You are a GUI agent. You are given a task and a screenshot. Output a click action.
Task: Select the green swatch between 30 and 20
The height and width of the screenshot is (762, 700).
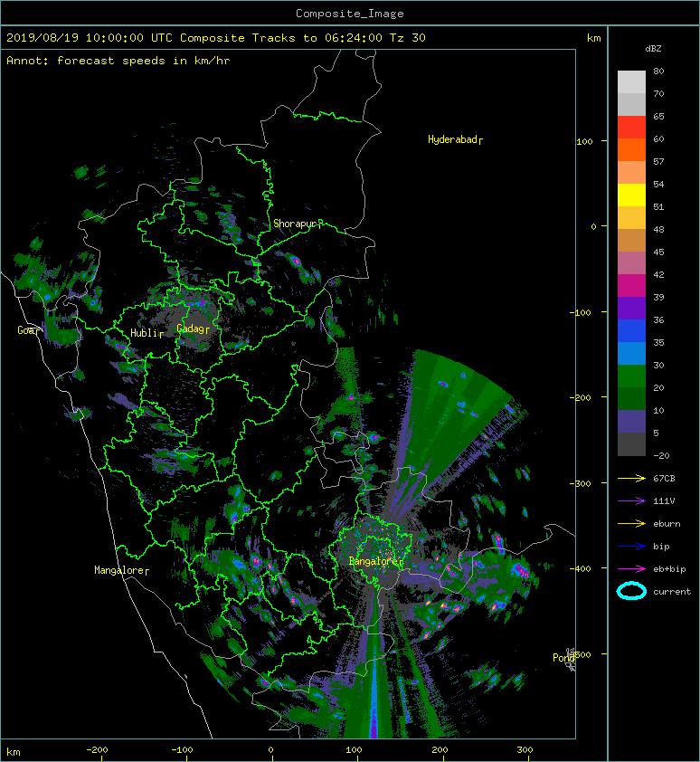coord(631,376)
